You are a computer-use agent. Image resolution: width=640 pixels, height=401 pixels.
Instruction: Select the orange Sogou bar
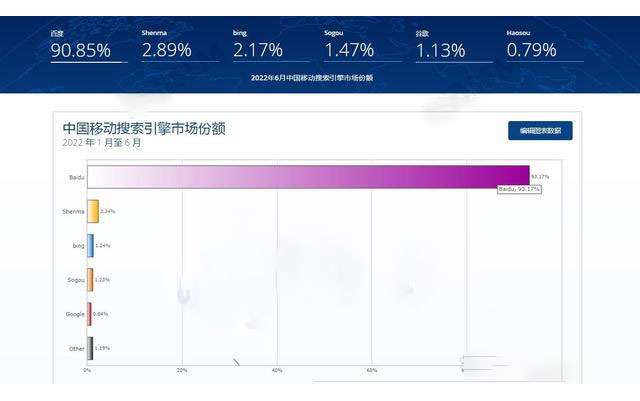pyautogui.click(x=91, y=280)
